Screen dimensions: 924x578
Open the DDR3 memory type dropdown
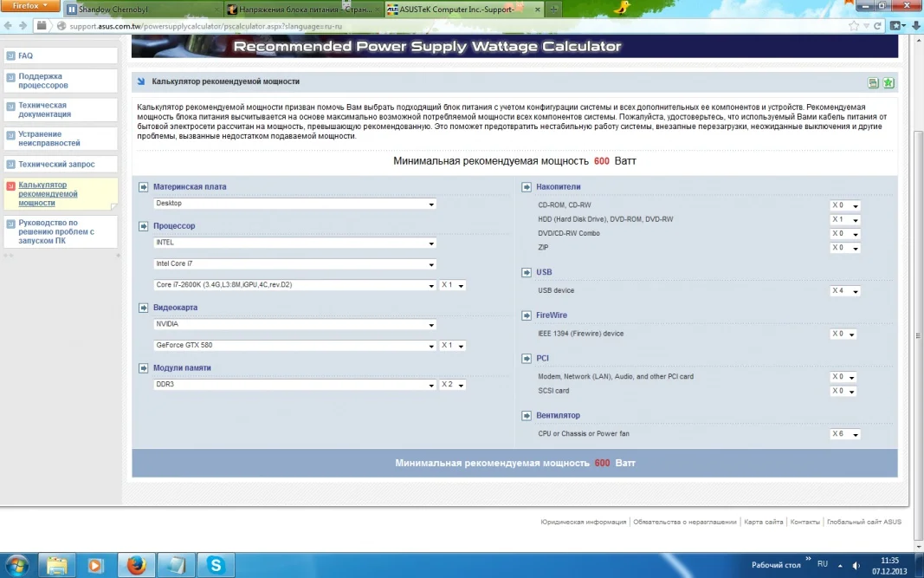[294, 385]
